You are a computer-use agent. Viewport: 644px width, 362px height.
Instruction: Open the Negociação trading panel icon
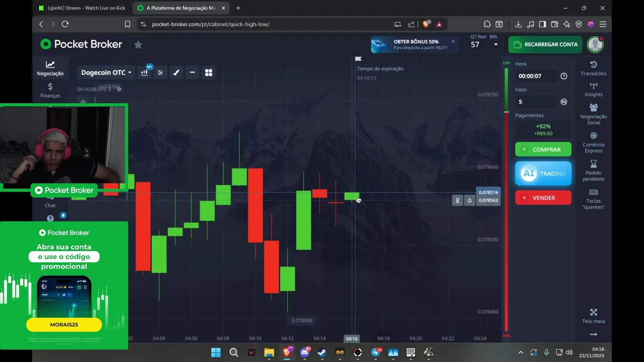(x=50, y=68)
